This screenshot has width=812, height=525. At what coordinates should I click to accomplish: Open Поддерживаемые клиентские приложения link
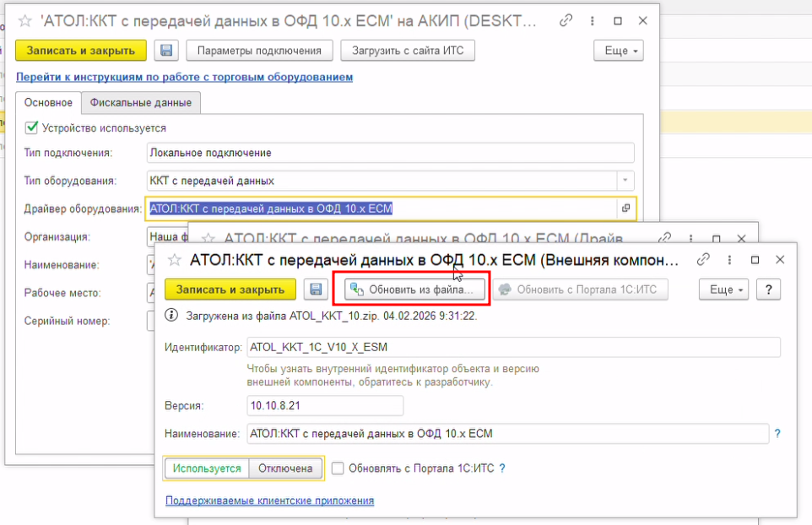pyautogui.click(x=270, y=501)
